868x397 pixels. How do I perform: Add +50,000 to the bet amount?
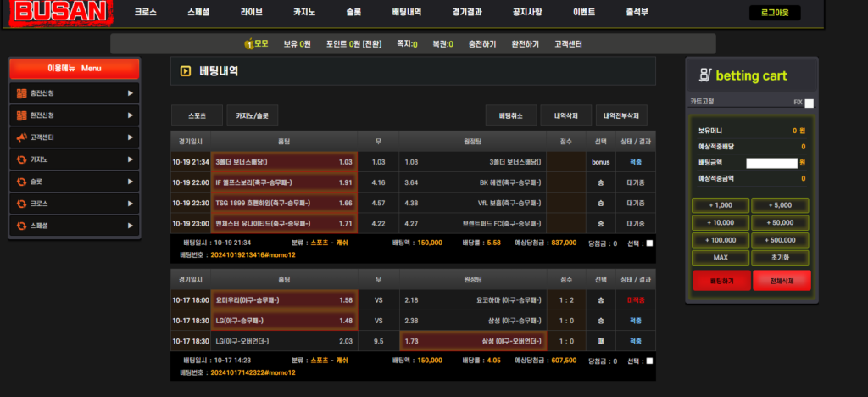[x=781, y=221]
